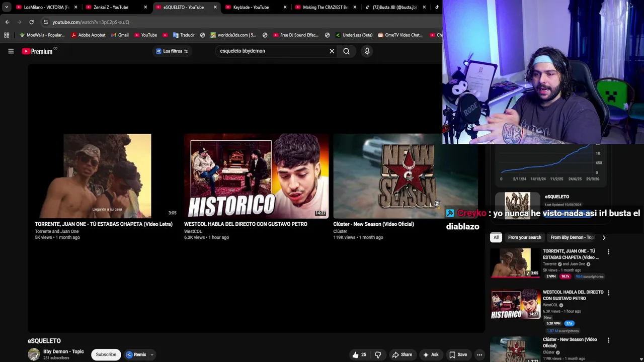Viewport: 644px width, 362px height.
Task: Open more actions three-dot menu below video
Action: point(479,354)
